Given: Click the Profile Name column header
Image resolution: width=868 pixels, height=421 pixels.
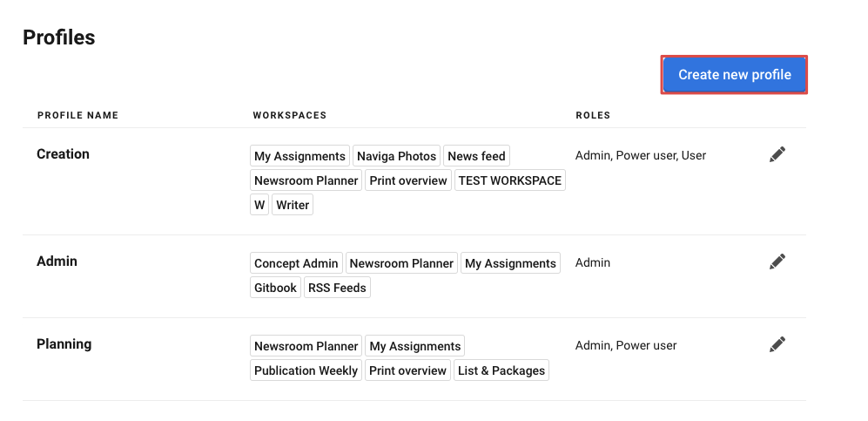Looking at the screenshot, I should click(x=78, y=115).
